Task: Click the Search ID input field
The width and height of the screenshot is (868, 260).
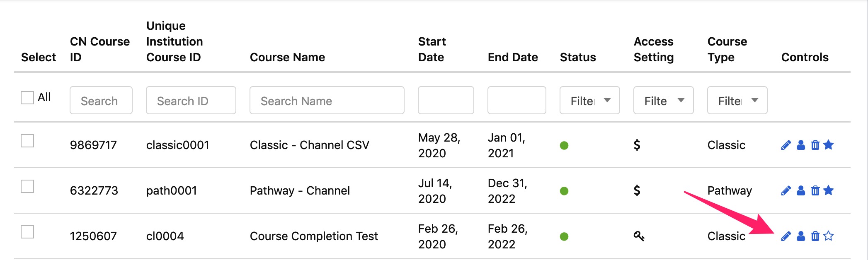Action: click(x=191, y=100)
